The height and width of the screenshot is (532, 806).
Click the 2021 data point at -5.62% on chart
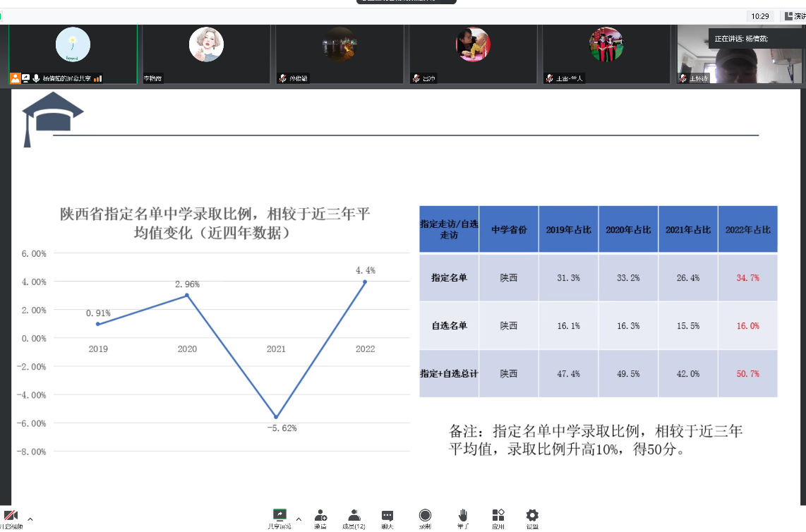(276, 417)
